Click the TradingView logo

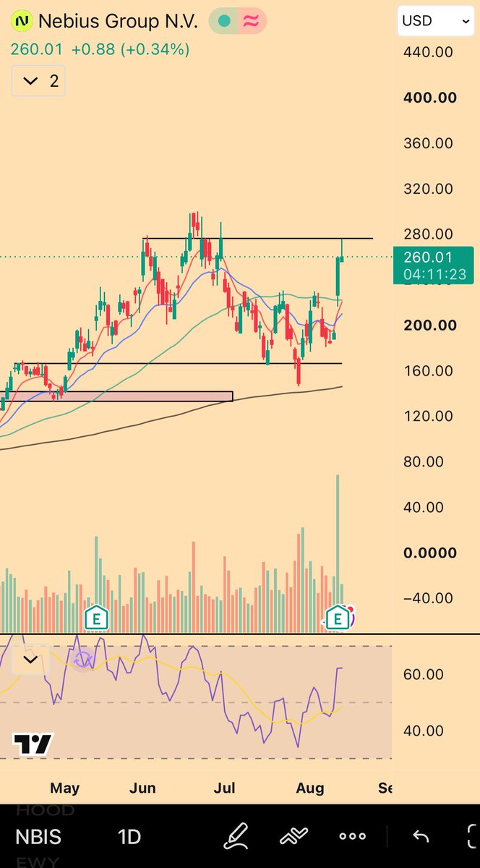tap(33, 744)
